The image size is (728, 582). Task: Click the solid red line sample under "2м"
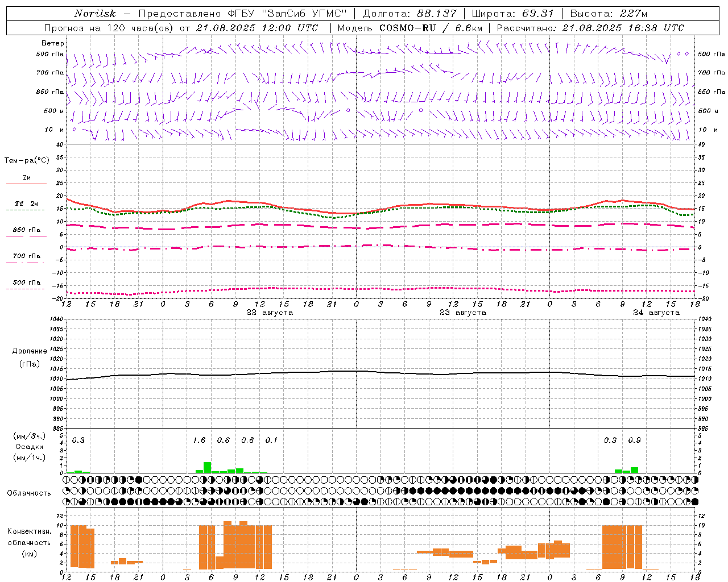pos(26,184)
